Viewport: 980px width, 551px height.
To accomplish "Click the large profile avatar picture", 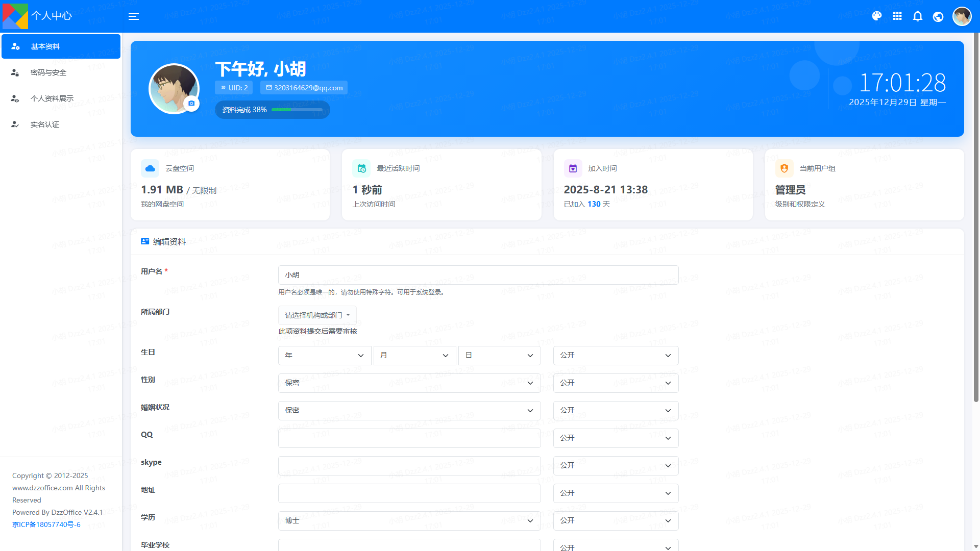I will click(174, 88).
